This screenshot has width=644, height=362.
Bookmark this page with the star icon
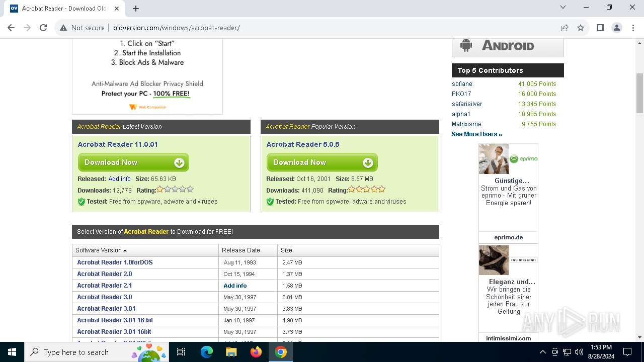[x=581, y=28]
